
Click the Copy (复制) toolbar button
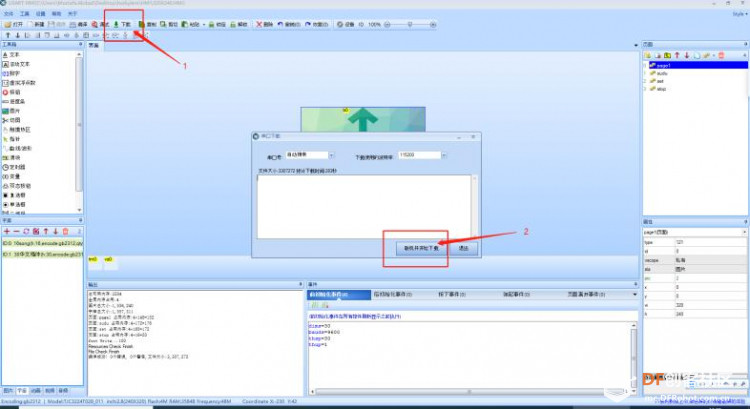tap(148, 24)
